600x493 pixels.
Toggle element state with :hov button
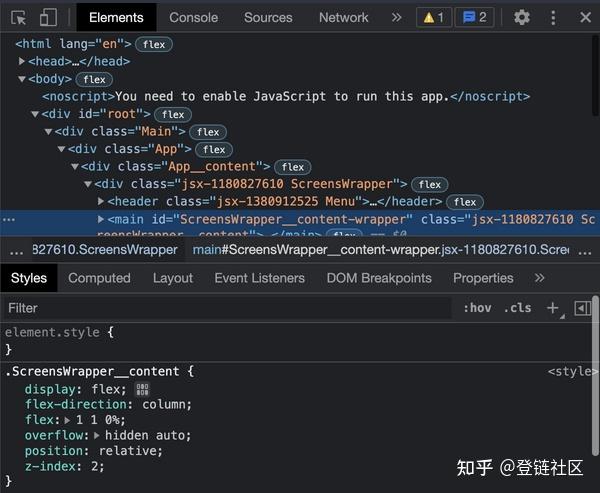point(477,308)
